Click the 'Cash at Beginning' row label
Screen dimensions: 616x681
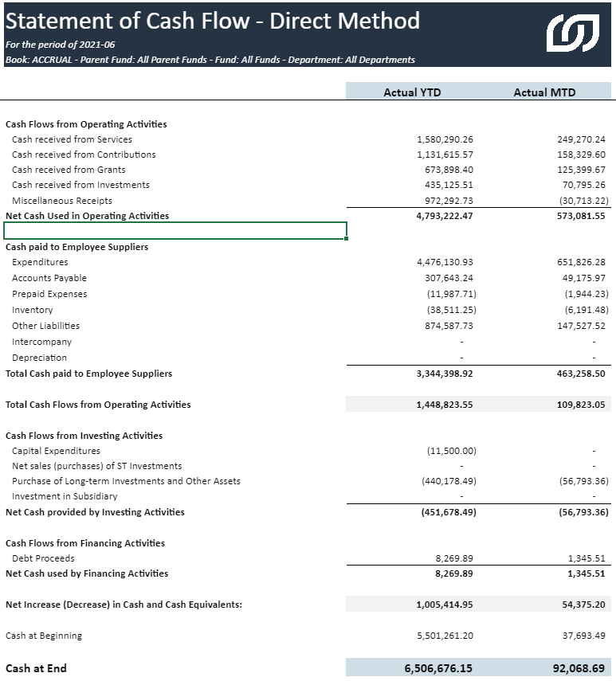click(44, 636)
